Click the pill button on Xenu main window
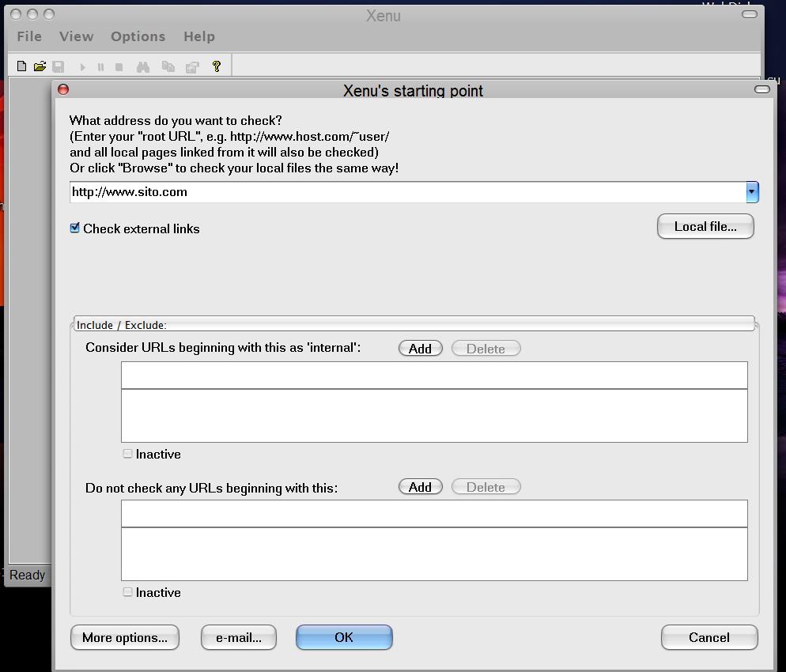Image resolution: width=786 pixels, height=672 pixels. pos(750,14)
